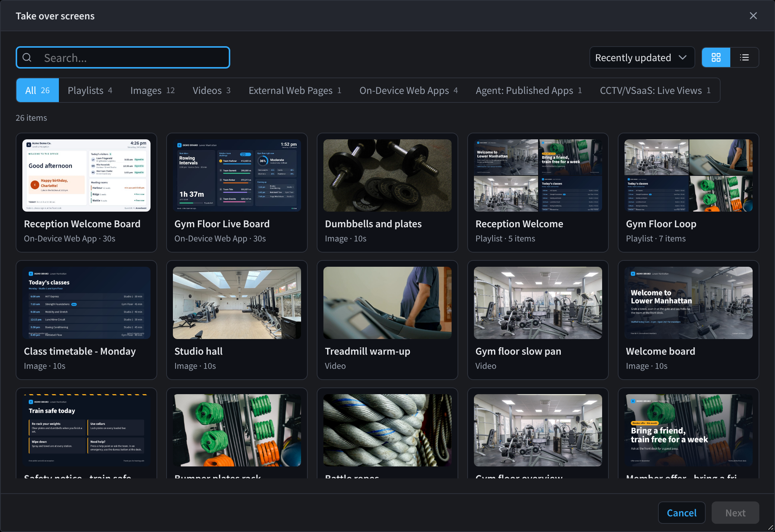
Task: Select the Bring a friend offer thumbnail
Action: click(x=689, y=430)
